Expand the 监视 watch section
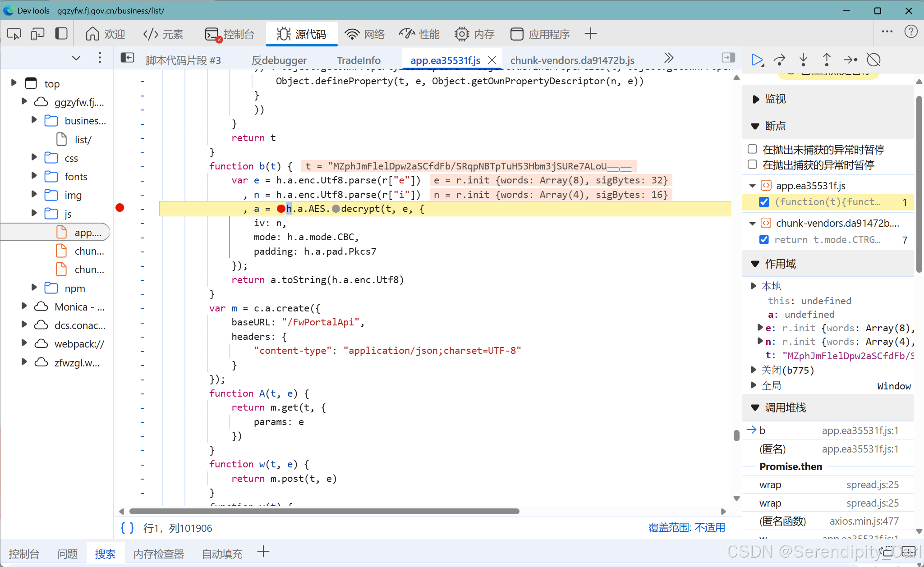924x567 pixels. coord(755,99)
